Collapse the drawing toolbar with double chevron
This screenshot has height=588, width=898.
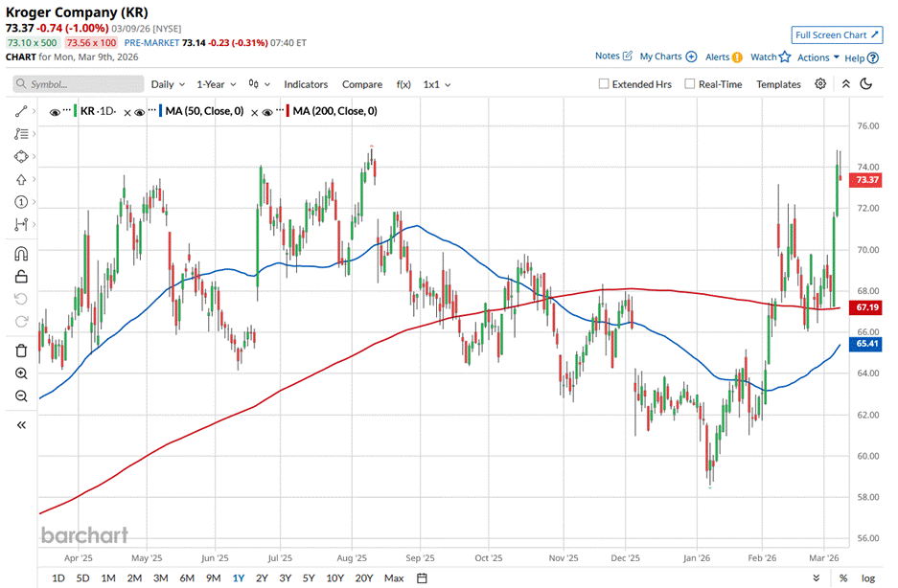(x=21, y=425)
